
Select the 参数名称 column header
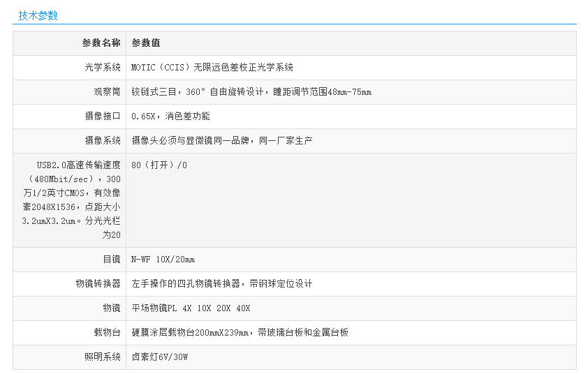click(101, 43)
